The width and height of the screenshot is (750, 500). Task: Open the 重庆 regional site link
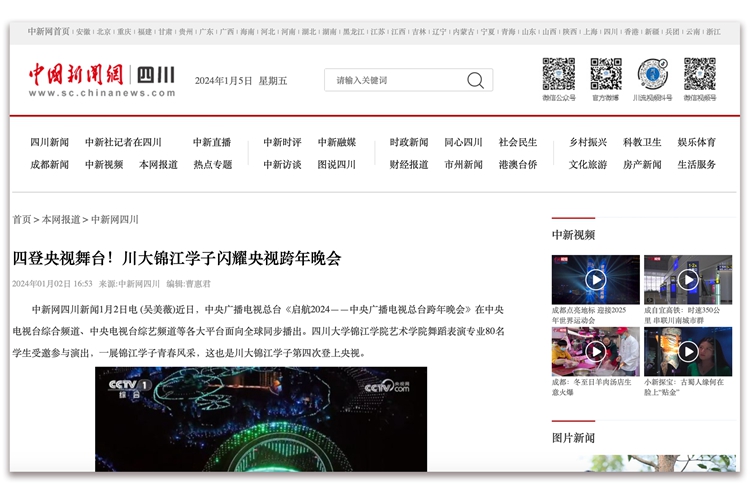coord(124,32)
